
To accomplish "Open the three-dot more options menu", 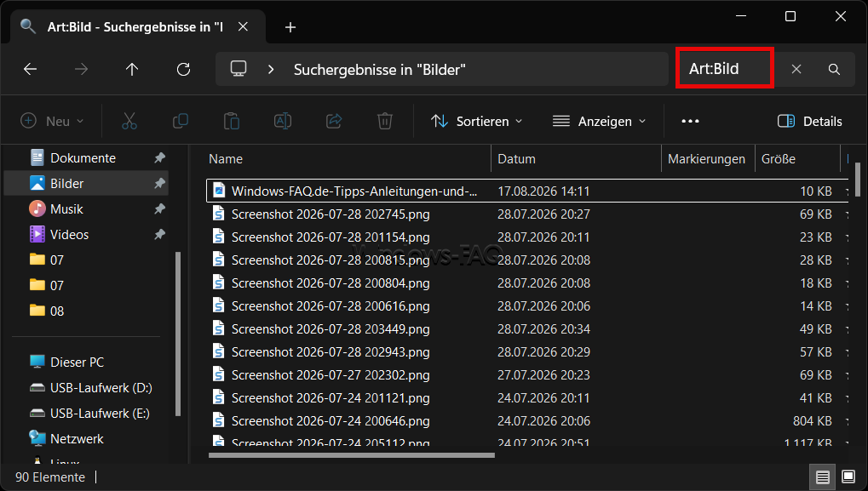I will coord(690,121).
